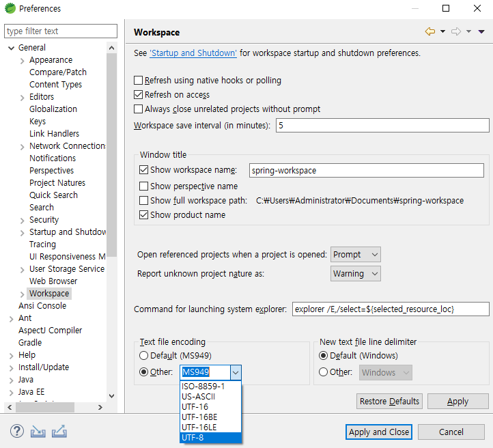This screenshot has width=493, height=448.
Task: Open the Forward history dropdown arrow
Action: 468,31
